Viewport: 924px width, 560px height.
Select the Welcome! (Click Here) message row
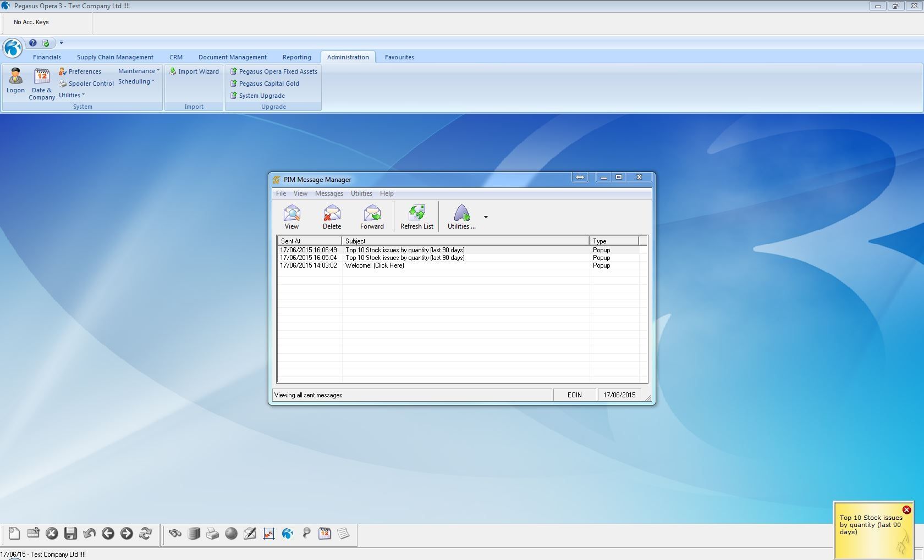coord(375,265)
